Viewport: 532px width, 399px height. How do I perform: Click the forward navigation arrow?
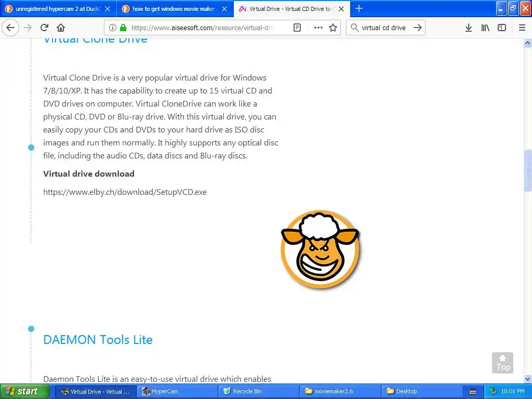point(28,28)
